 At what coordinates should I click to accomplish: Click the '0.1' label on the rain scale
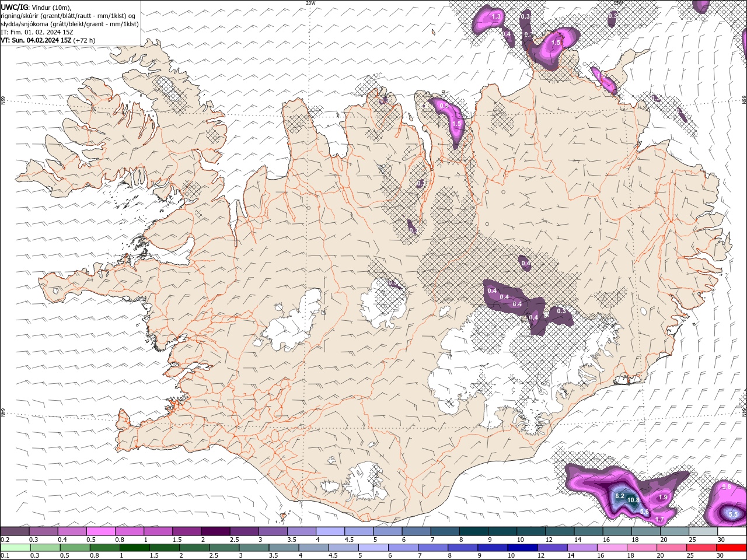[x=5, y=556]
